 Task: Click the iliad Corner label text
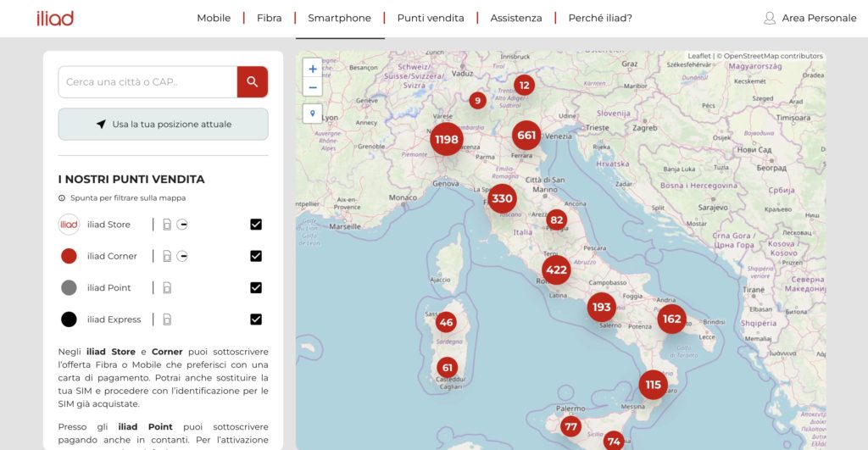click(x=112, y=256)
